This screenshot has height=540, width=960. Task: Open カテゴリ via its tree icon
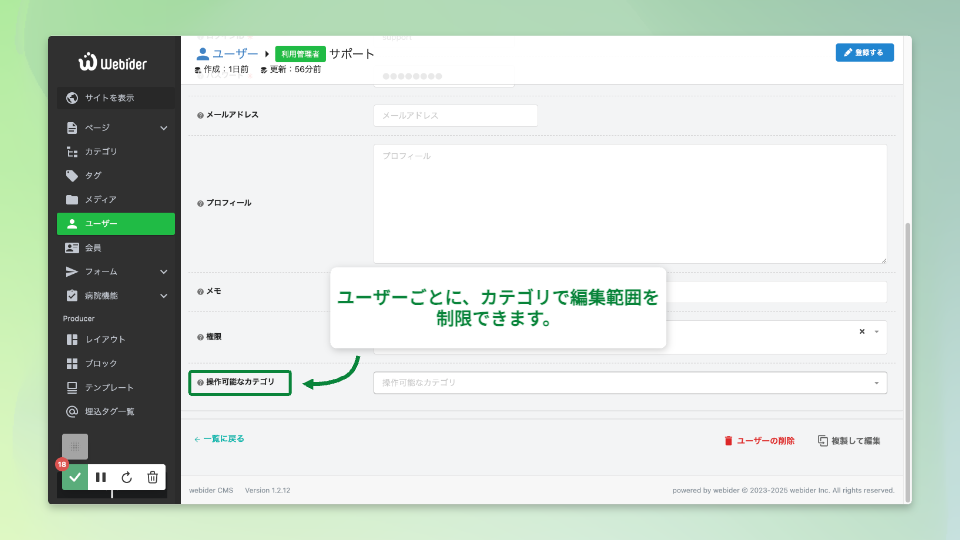(72, 152)
